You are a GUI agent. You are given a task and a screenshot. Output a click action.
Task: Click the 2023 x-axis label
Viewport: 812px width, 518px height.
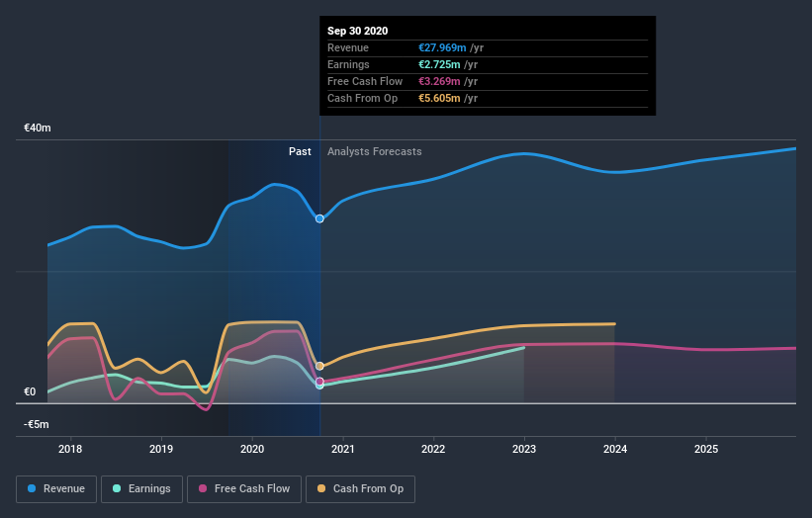coord(524,449)
